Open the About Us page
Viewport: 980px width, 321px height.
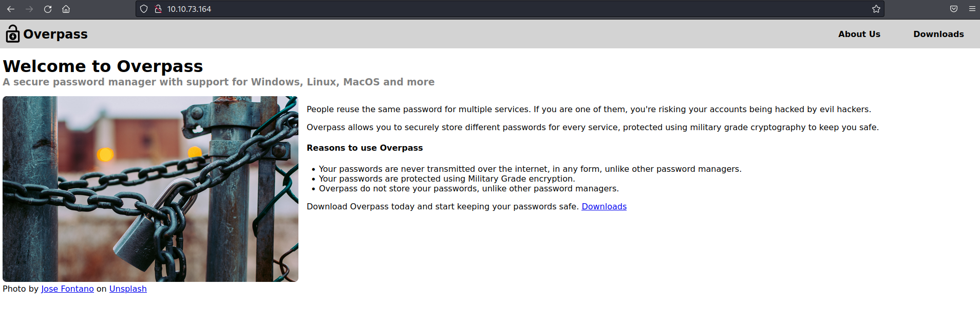point(859,34)
